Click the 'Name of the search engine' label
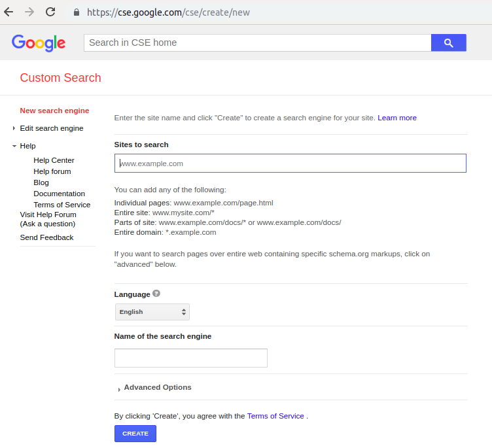Viewport: 492px width, 448px height. point(163,336)
